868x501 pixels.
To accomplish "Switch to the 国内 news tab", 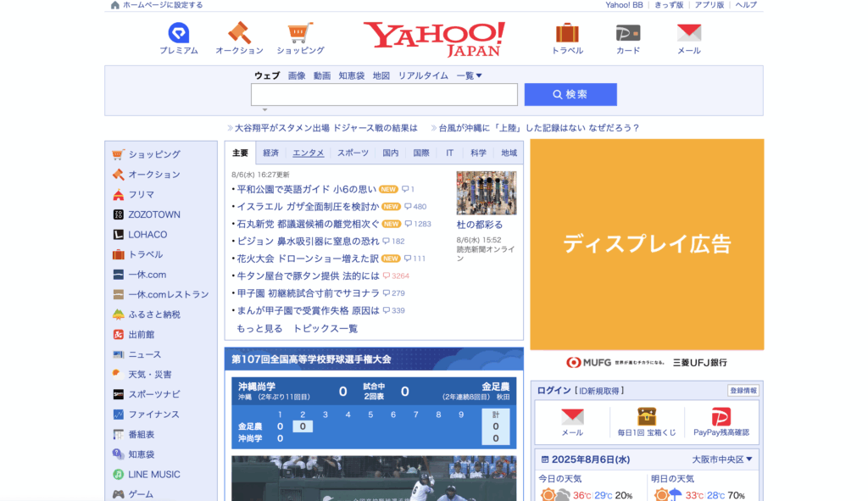I will click(x=390, y=153).
